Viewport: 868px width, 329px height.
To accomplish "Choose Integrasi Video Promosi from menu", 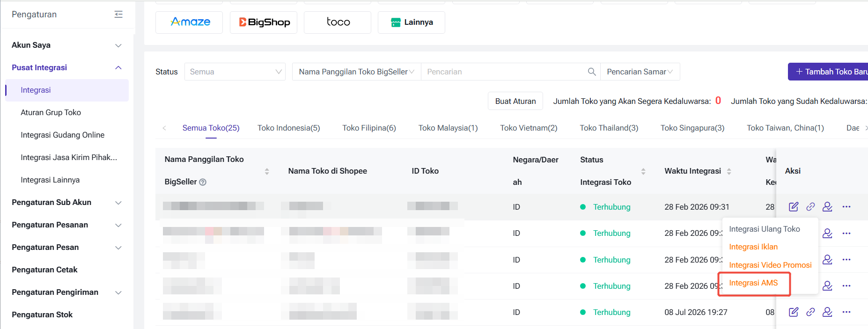I will coord(770,265).
